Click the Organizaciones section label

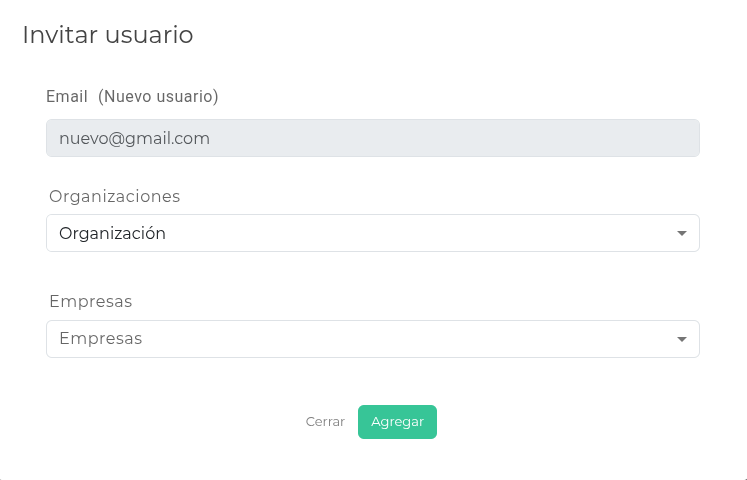click(114, 196)
